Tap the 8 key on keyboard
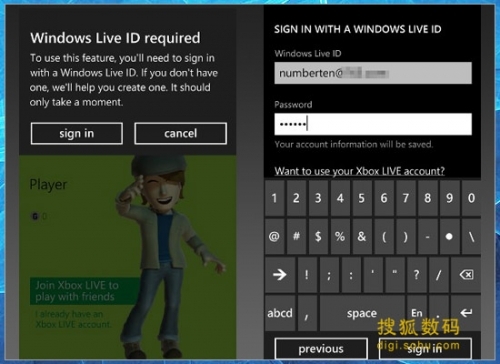500x364 pixels. (427, 198)
